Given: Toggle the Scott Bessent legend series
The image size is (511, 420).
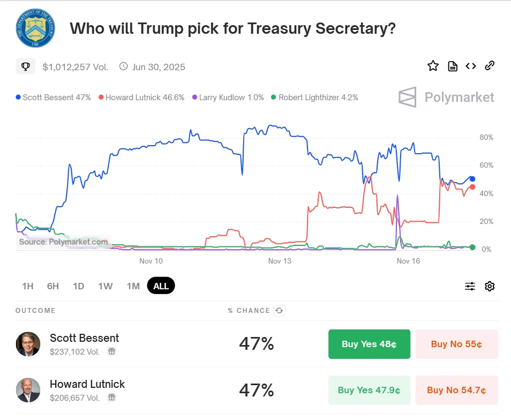Looking at the screenshot, I should coord(54,97).
